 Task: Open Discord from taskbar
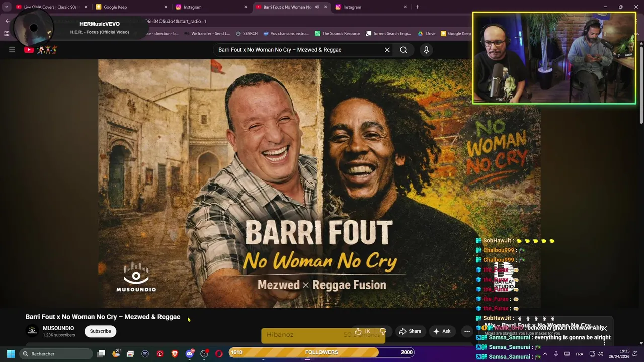click(190, 354)
